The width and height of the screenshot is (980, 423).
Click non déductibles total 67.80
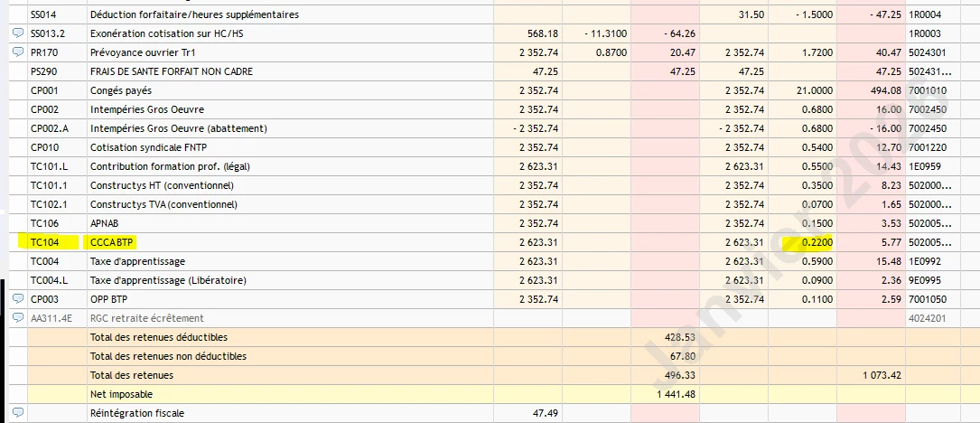[x=683, y=357]
